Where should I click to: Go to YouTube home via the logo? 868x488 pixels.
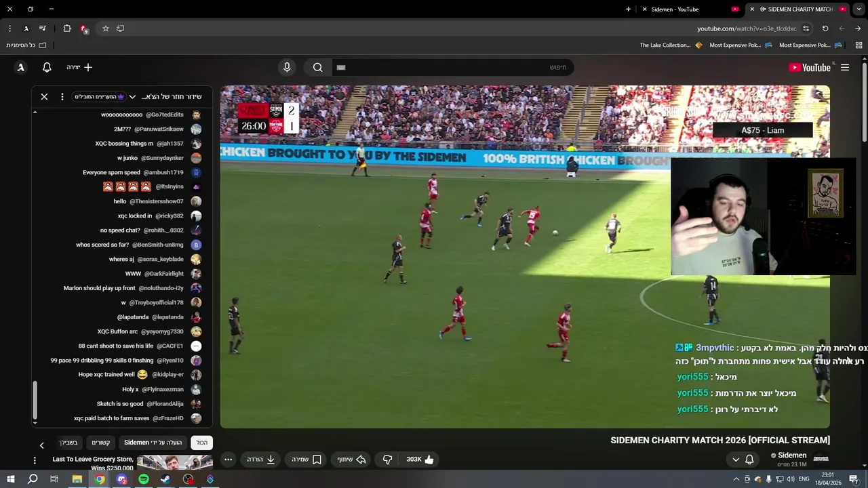coord(810,67)
